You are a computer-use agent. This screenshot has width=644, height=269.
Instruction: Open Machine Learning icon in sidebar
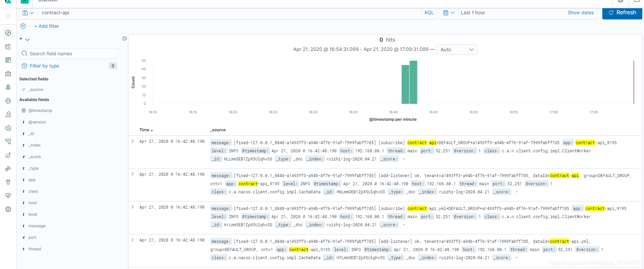pyautogui.click(x=8, y=101)
